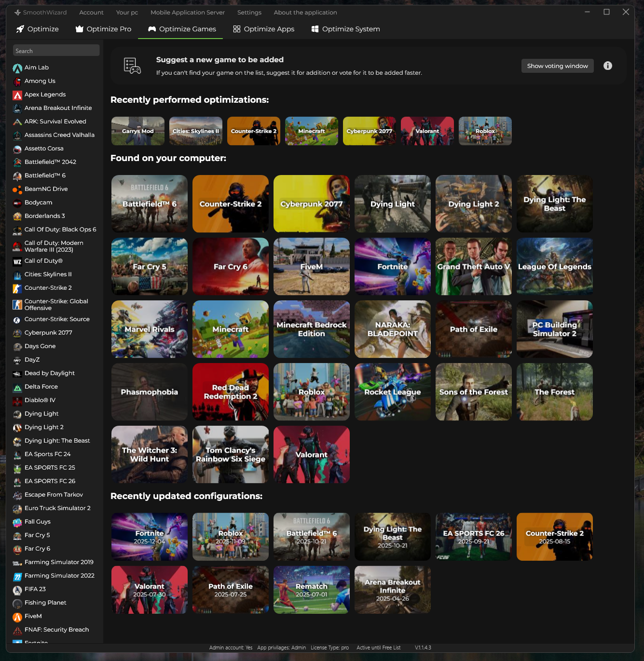
Task: Click the SmoothWizard logo icon
Action: pyautogui.click(x=17, y=13)
